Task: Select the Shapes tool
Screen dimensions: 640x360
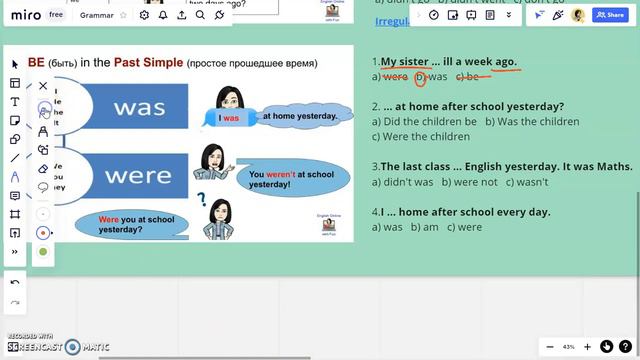Action: click(15, 139)
